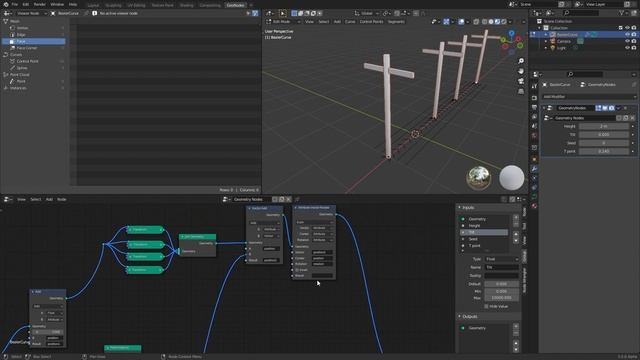
Task: Select the Edge domain in spreadsheet
Action: click(x=33, y=35)
